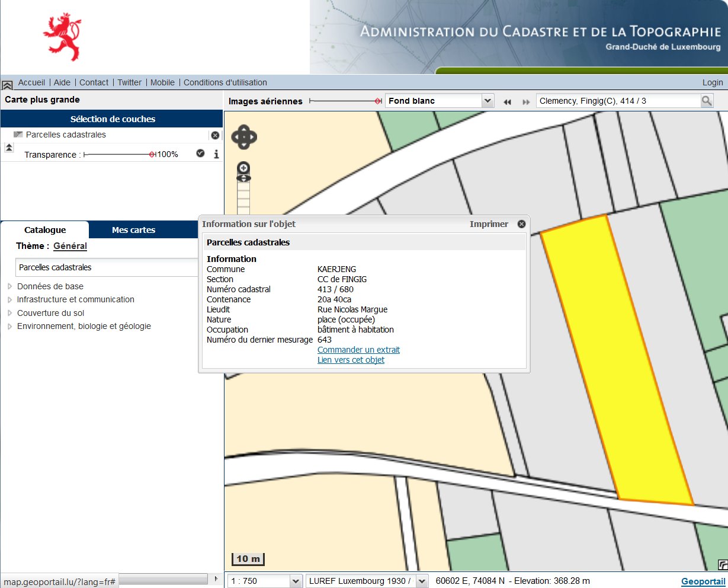Click the layer order arrows icon
This screenshot has height=588, width=728.
pos(9,148)
